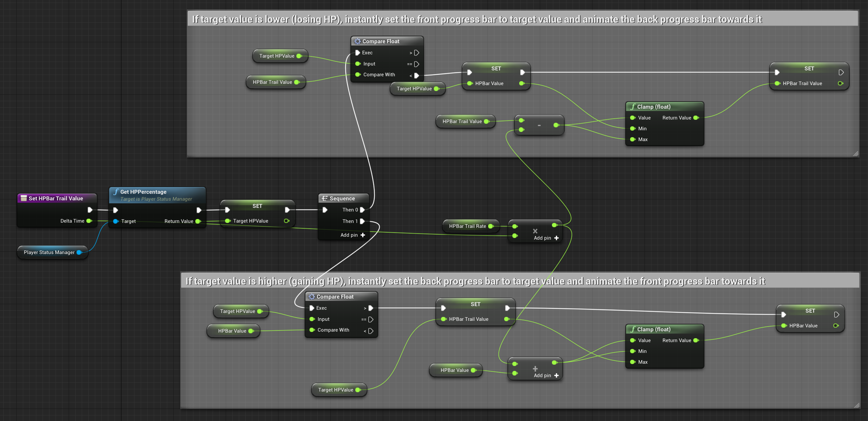
Task: Click the Target HPValue variable feeding the upper Compare Float Input
Action: pos(280,56)
